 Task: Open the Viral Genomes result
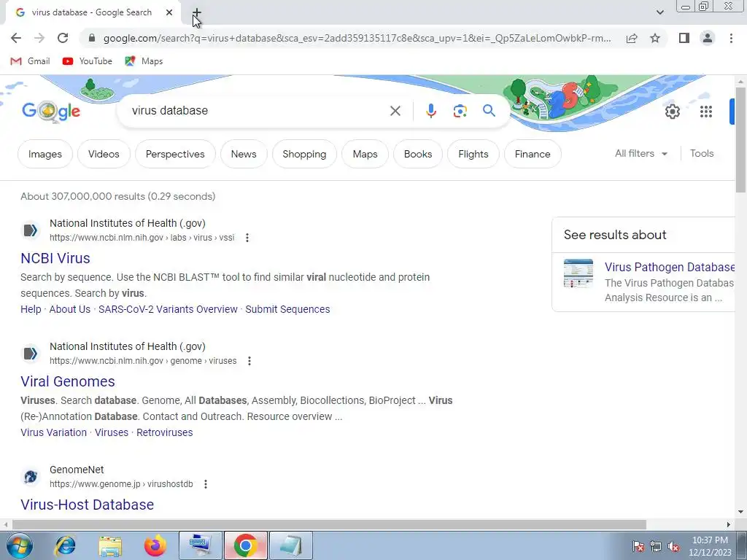(68, 381)
